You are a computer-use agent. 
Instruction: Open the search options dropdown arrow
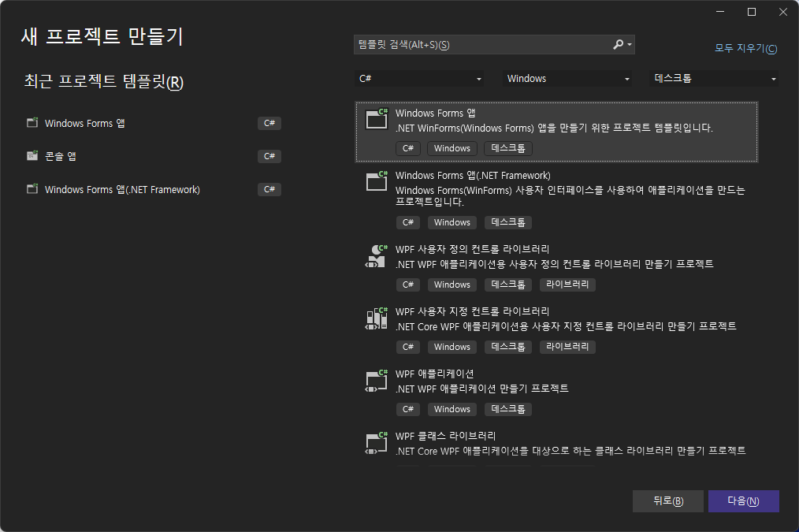click(x=630, y=44)
